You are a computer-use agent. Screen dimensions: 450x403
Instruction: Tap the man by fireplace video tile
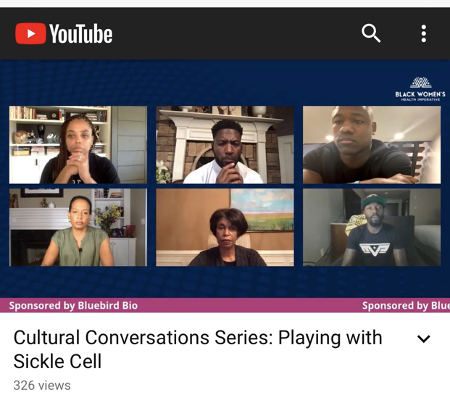coord(225,145)
